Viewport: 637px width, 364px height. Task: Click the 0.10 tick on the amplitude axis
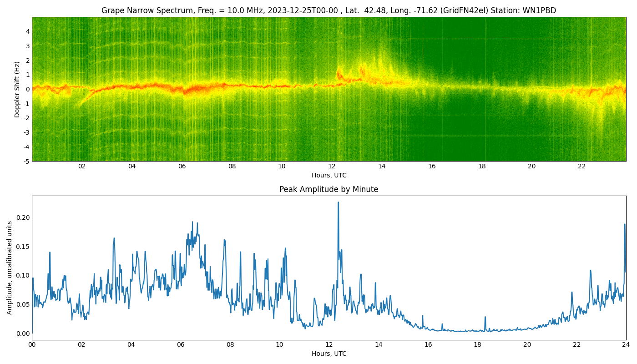coord(23,275)
